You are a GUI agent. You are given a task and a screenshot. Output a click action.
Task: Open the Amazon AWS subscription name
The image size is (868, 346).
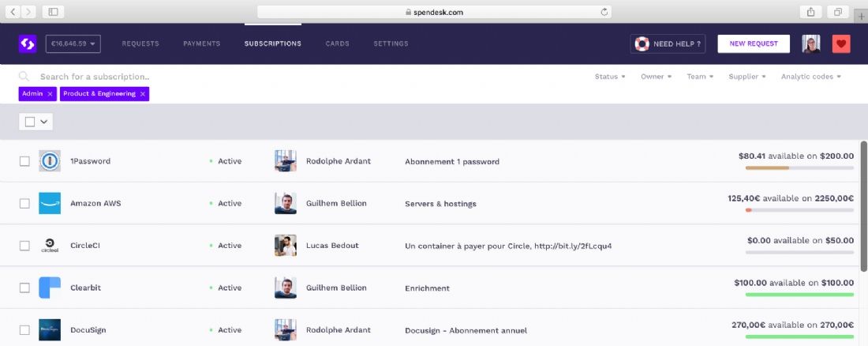[95, 204]
